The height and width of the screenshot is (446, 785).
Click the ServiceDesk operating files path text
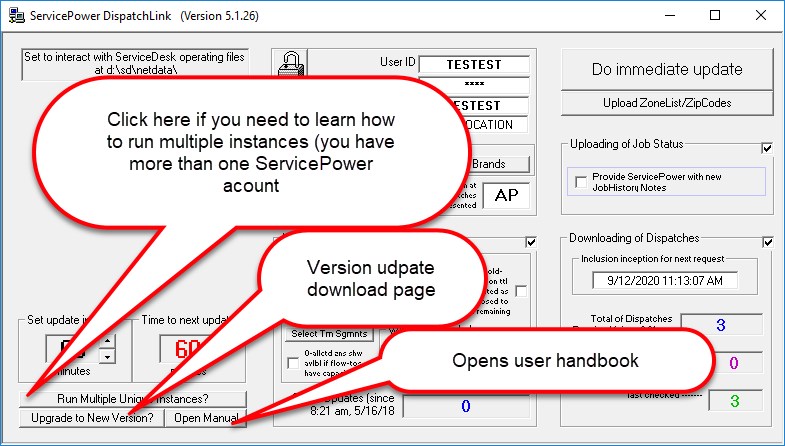pos(135,64)
